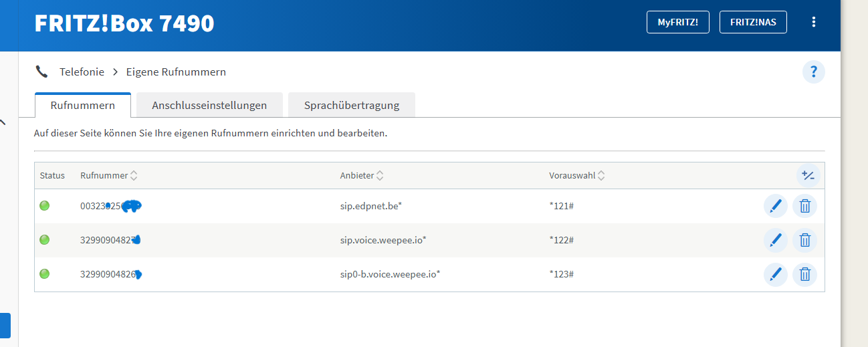The width and height of the screenshot is (868, 347).
Task: Select provider text sip.voice.weepee.io*
Action: [x=383, y=240]
